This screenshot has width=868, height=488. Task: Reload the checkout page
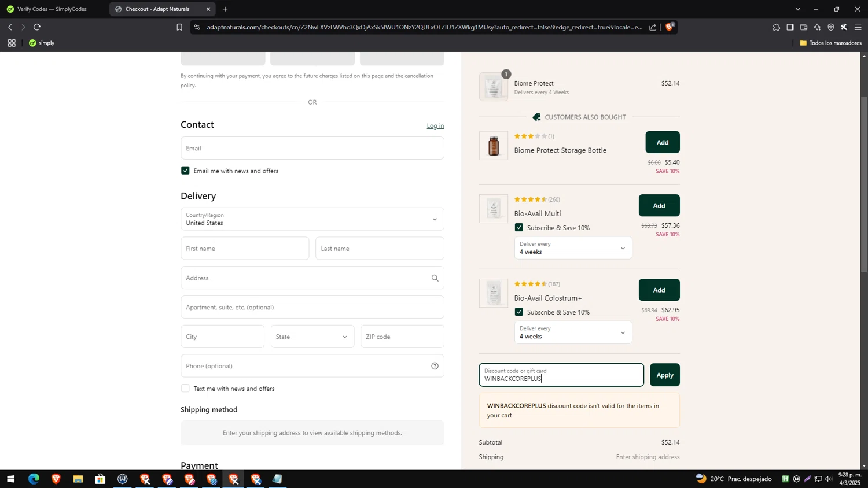click(37, 27)
